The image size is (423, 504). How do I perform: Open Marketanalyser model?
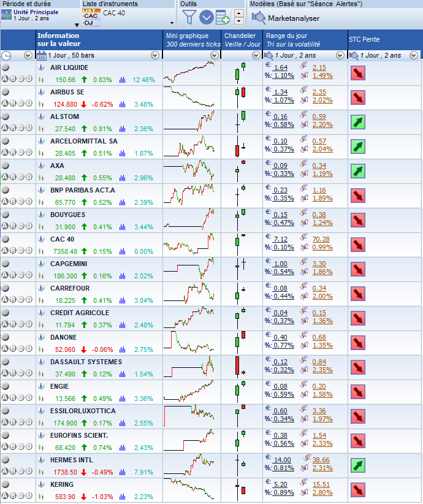tap(286, 18)
